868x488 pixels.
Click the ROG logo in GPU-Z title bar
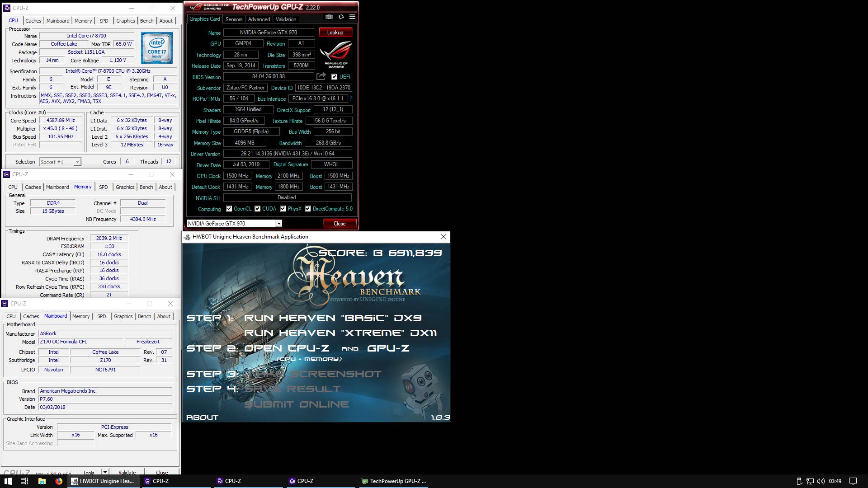tap(210, 7)
